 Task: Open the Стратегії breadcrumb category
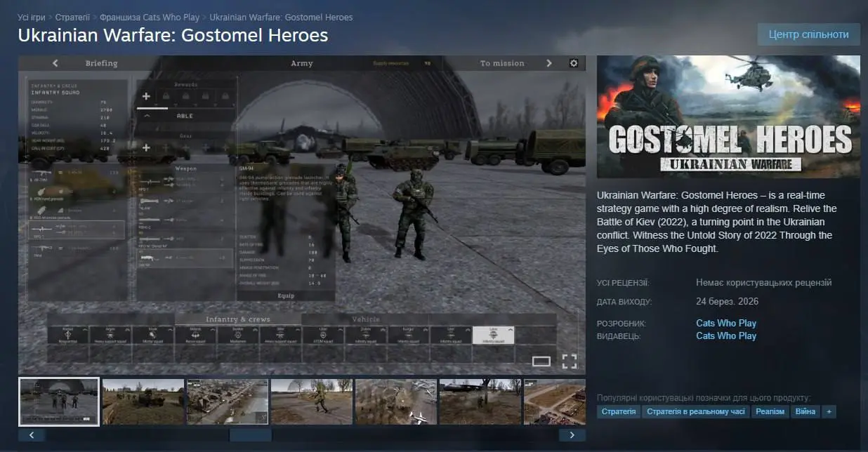72,17
